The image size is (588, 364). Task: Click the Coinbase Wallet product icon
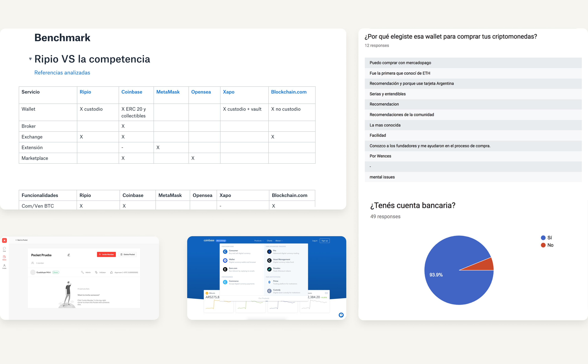point(225,261)
